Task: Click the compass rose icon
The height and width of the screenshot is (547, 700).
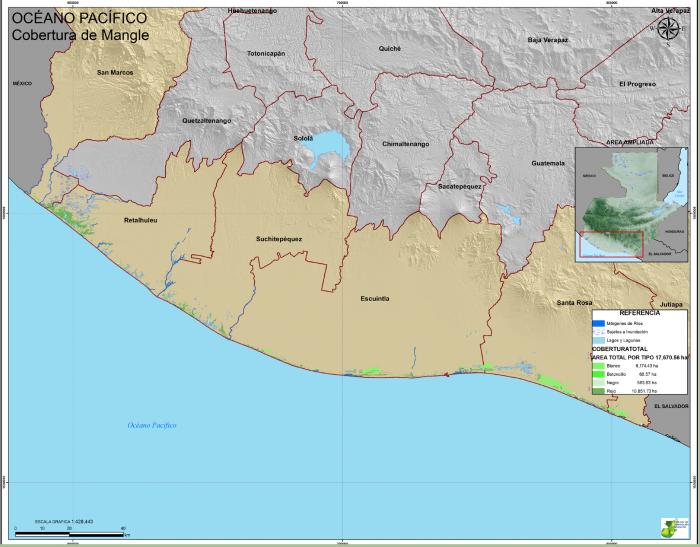Action: point(669,27)
